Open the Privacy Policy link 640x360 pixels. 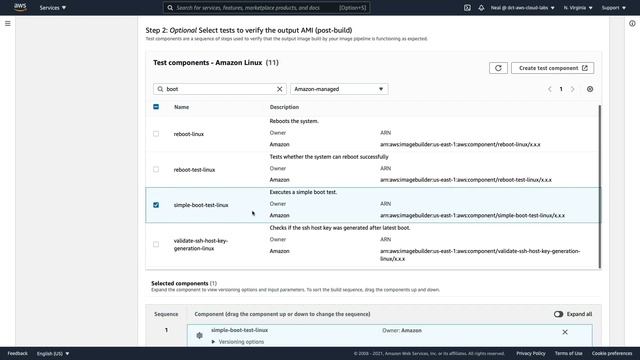pos(531,353)
